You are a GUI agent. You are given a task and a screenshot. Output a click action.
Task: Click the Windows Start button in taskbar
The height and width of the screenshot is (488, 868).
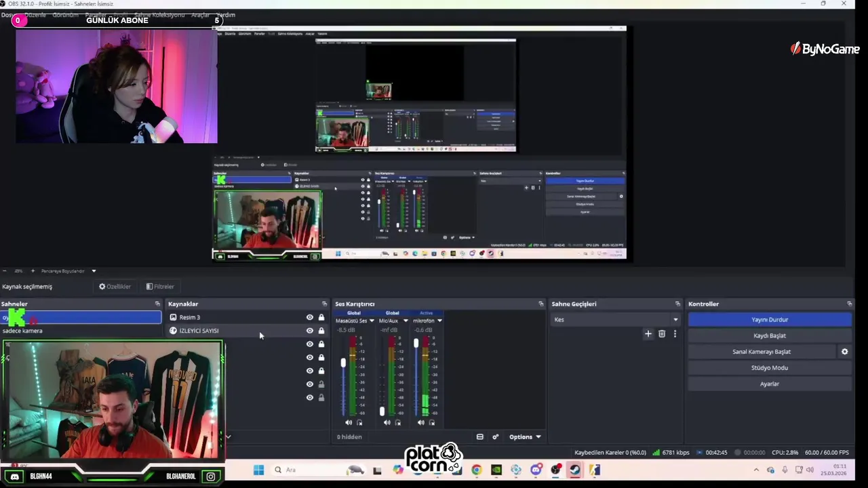click(258, 470)
